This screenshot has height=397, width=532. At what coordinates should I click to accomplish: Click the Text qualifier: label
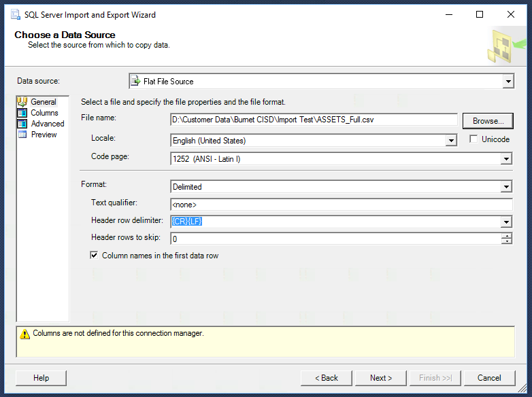point(114,203)
